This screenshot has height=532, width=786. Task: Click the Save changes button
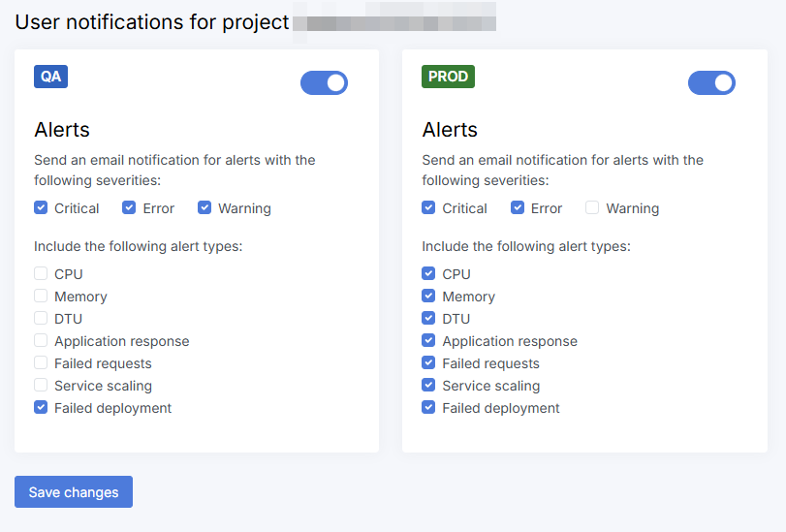pyautogui.click(x=74, y=492)
